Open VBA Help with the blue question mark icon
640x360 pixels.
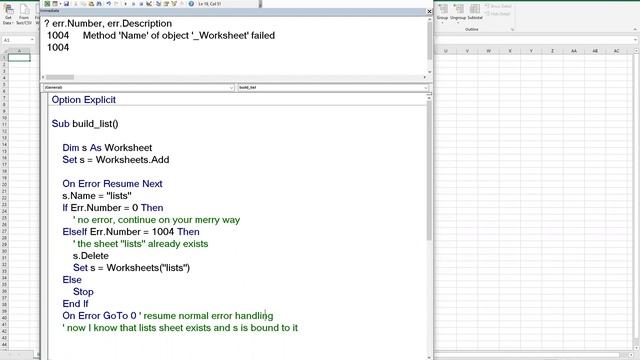point(191,4)
